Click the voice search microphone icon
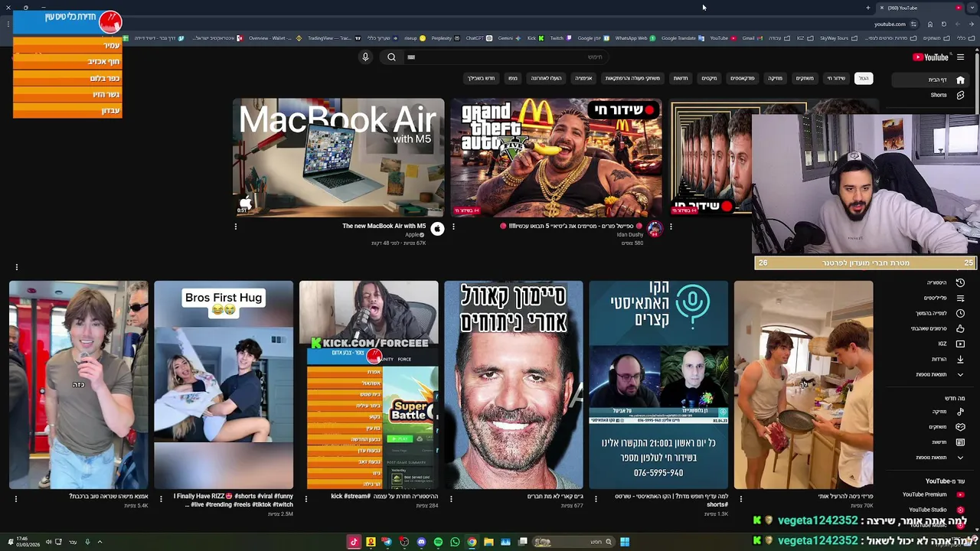The width and height of the screenshot is (980, 551). tap(365, 57)
